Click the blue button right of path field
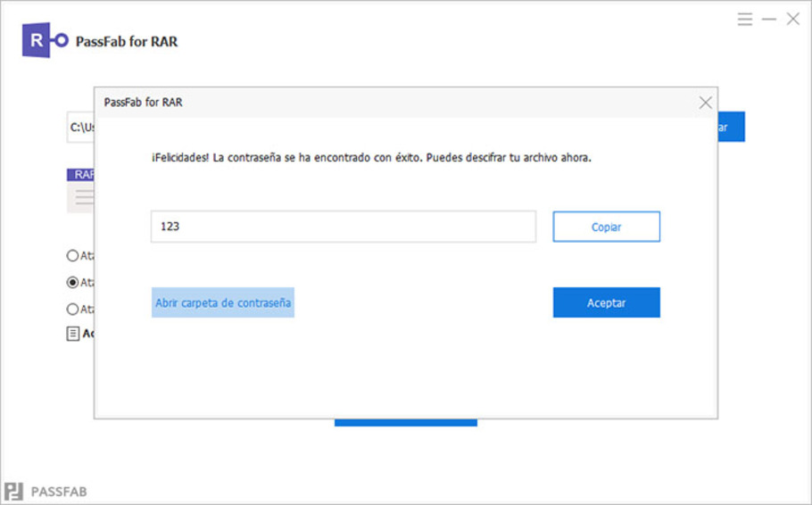Screen dimensions: 812x505 (731, 127)
